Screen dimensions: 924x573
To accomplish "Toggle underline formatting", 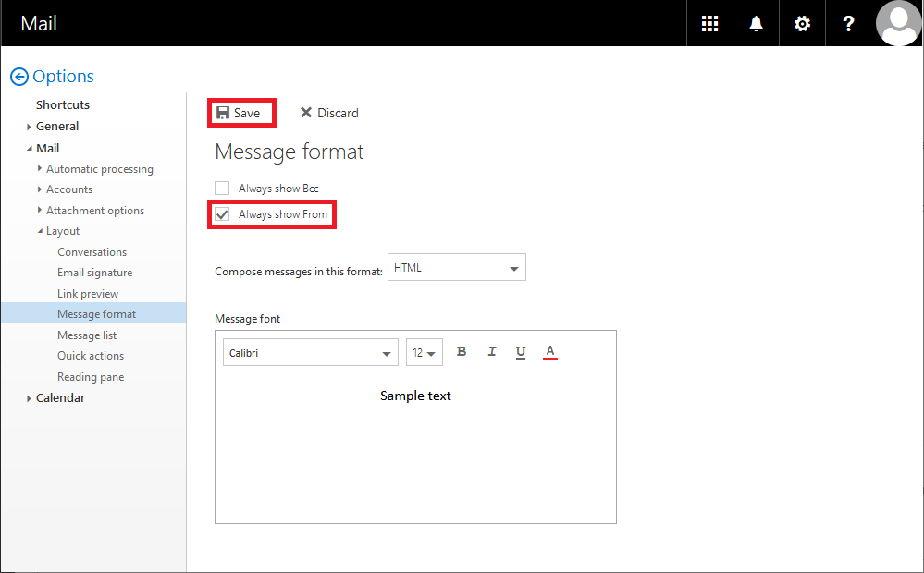I will [x=521, y=351].
